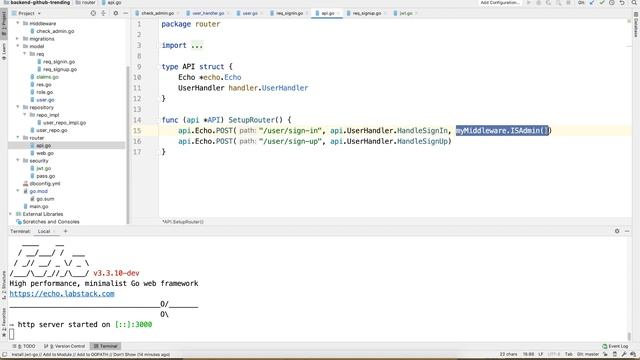This screenshot has height=360, width=640.
Task: Open the Favorites tool window on left edge
Action: coord(4,322)
